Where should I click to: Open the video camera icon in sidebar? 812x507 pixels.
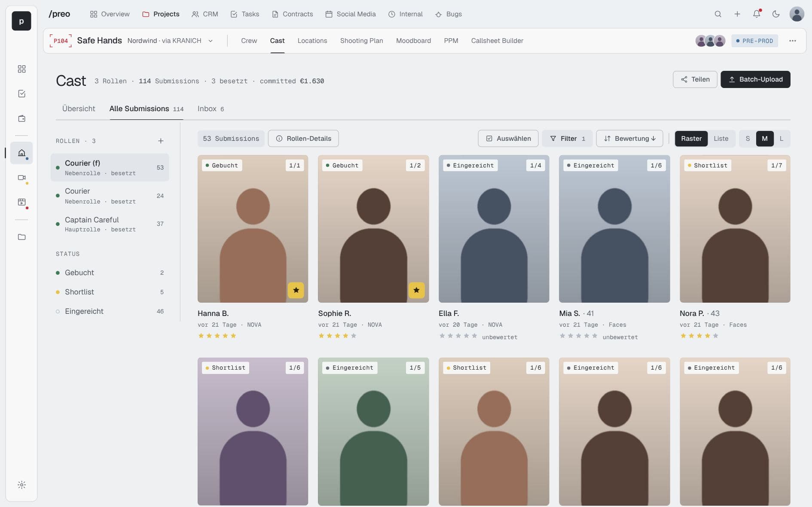(21, 178)
